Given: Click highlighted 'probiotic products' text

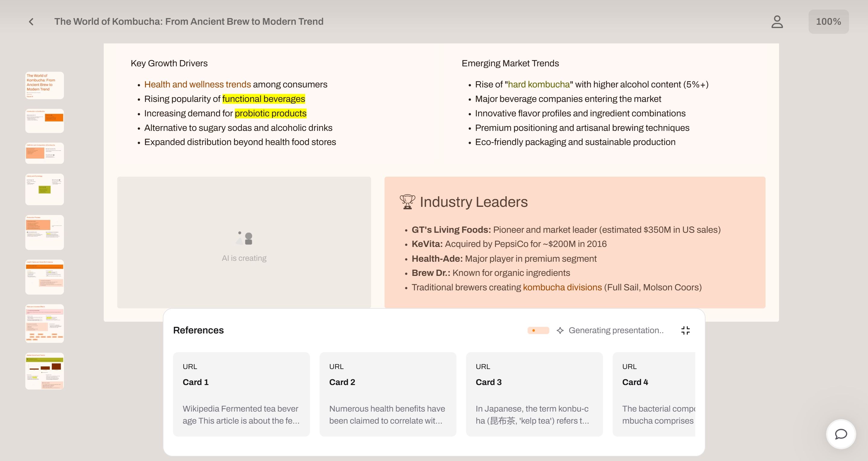Looking at the screenshot, I should click(270, 113).
